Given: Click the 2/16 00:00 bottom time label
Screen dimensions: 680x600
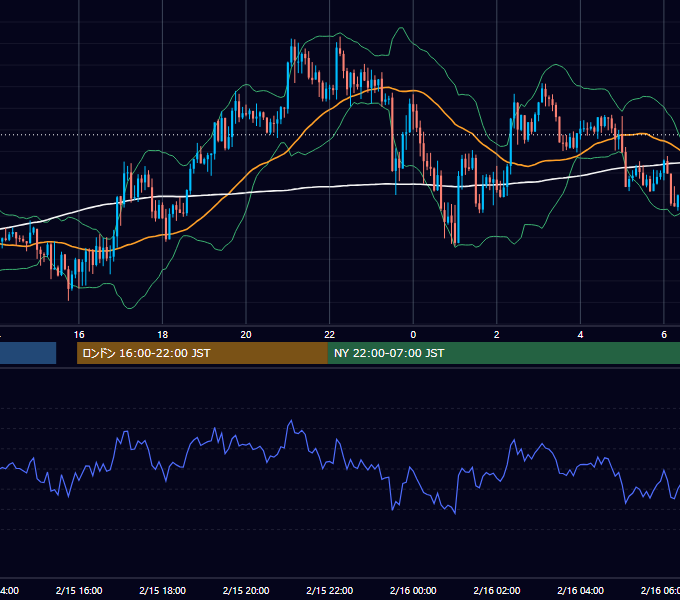Looking at the screenshot, I should click(x=413, y=590).
